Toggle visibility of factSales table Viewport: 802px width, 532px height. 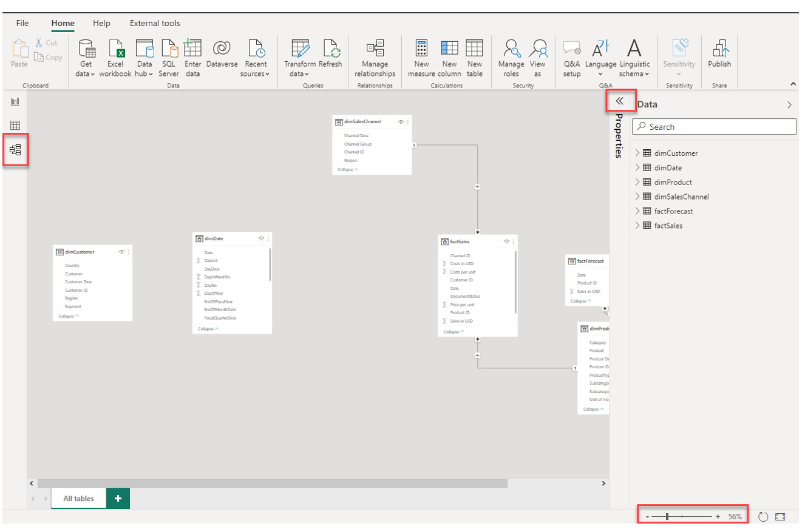pos(506,241)
